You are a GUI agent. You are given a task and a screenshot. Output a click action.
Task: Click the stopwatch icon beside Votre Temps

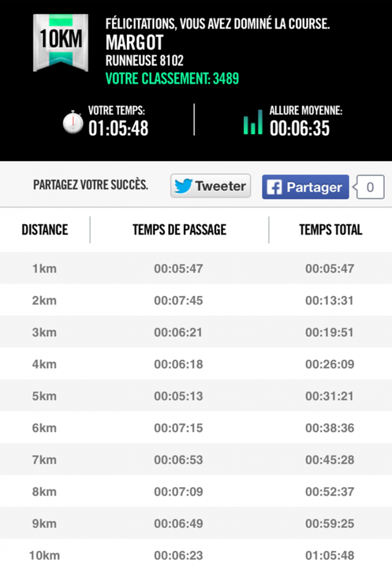(73, 122)
